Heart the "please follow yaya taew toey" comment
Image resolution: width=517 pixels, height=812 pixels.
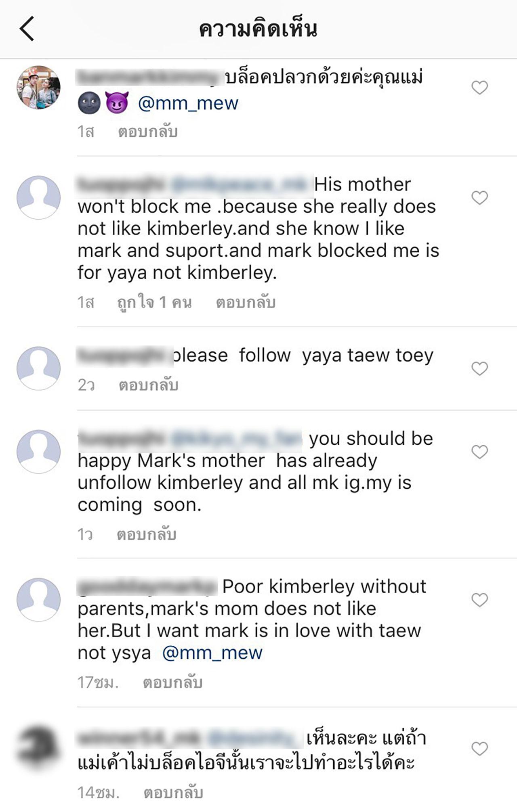tap(479, 368)
